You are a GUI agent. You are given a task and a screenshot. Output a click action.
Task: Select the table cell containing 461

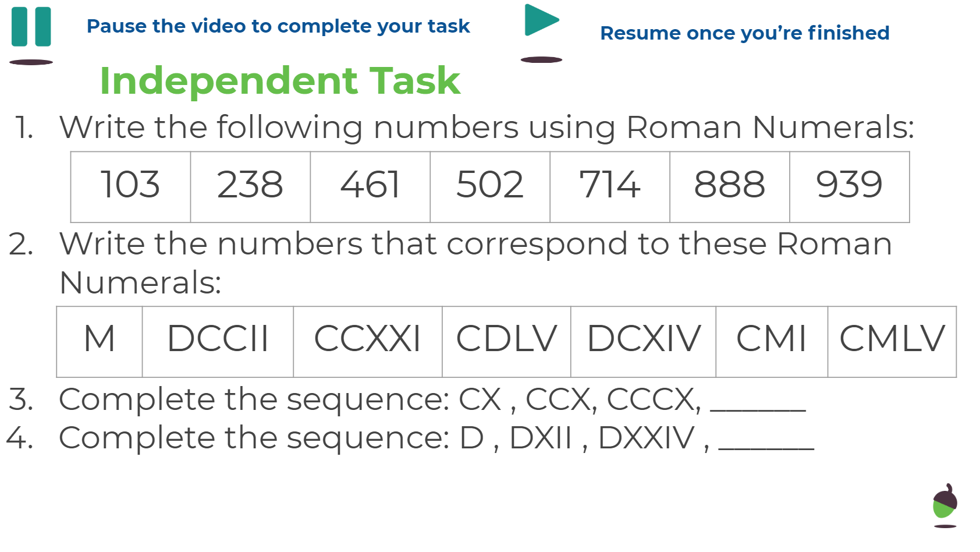coord(371,187)
